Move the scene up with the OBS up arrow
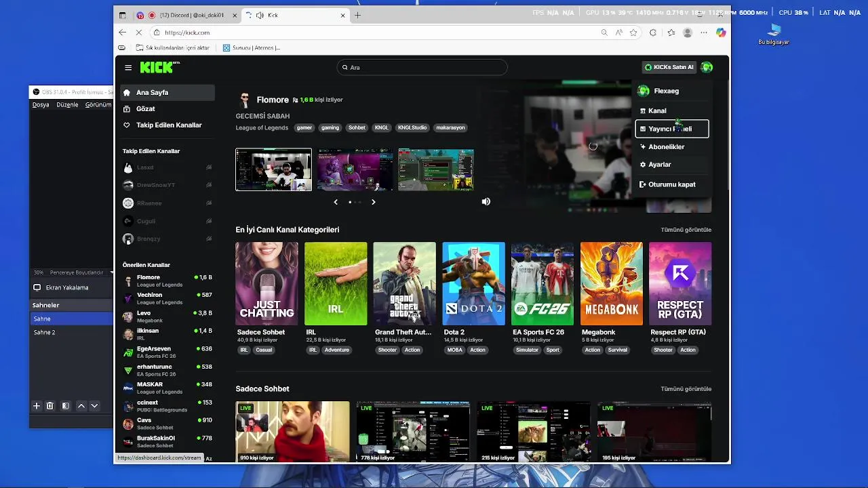The height and width of the screenshot is (488, 868). coord(81,406)
